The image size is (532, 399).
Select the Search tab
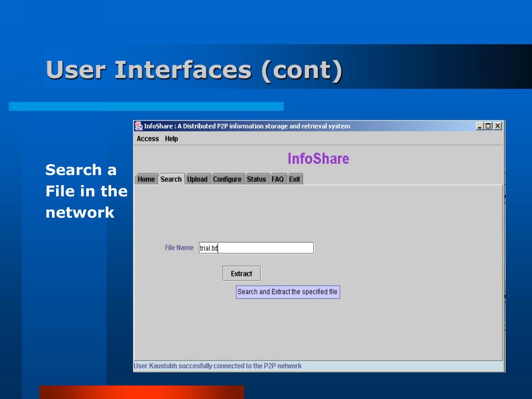(x=171, y=179)
